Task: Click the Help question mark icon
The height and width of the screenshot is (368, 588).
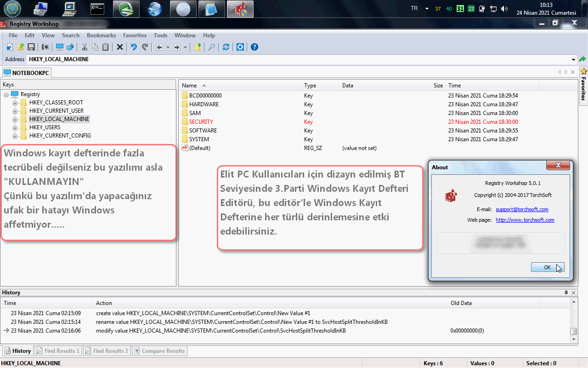Action: (x=254, y=47)
